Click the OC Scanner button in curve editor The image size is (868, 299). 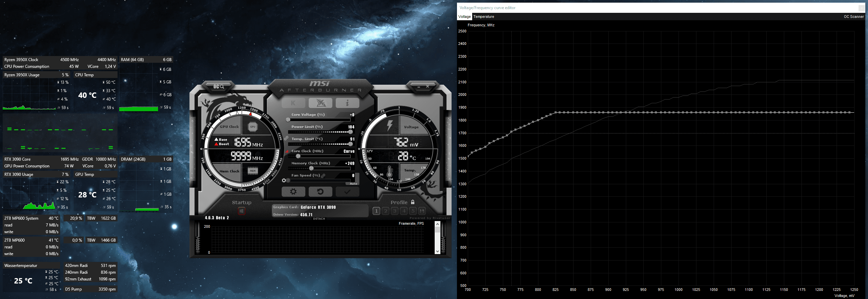point(854,17)
